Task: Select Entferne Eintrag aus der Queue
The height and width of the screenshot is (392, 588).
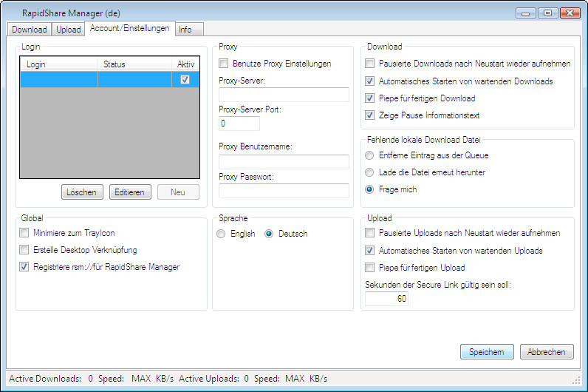Action: click(x=370, y=155)
